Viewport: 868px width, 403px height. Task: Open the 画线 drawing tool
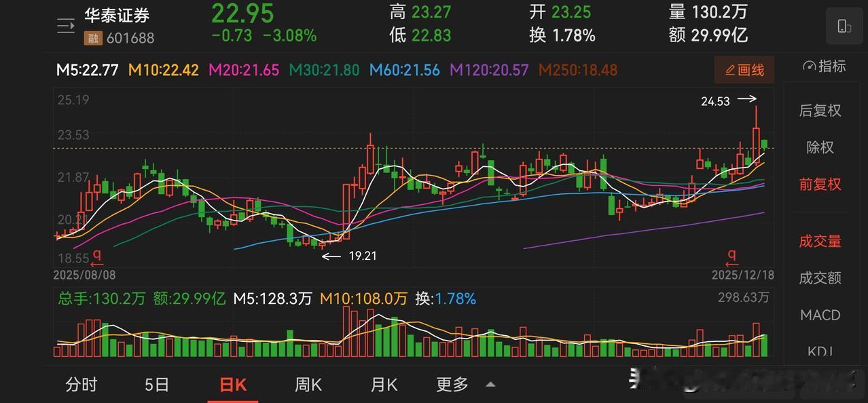coord(744,70)
